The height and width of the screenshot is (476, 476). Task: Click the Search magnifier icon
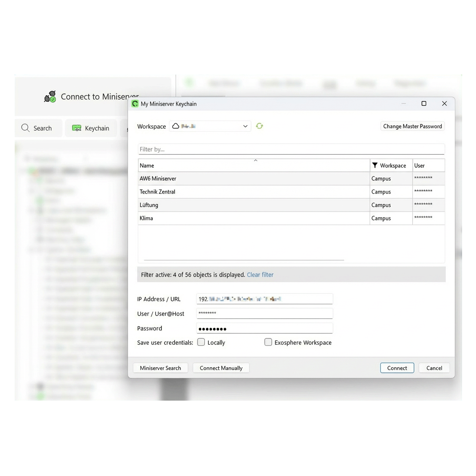coord(25,128)
